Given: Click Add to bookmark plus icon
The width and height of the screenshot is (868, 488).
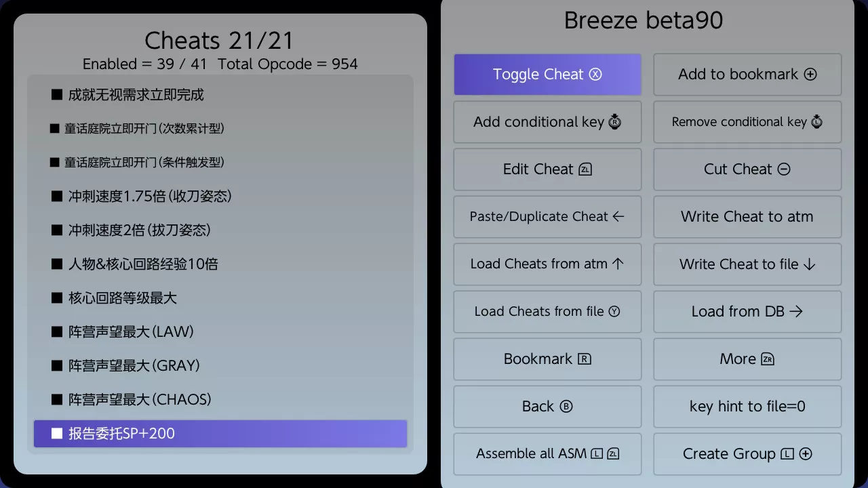Looking at the screenshot, I should pyautogui.click(x=810, y=75).
